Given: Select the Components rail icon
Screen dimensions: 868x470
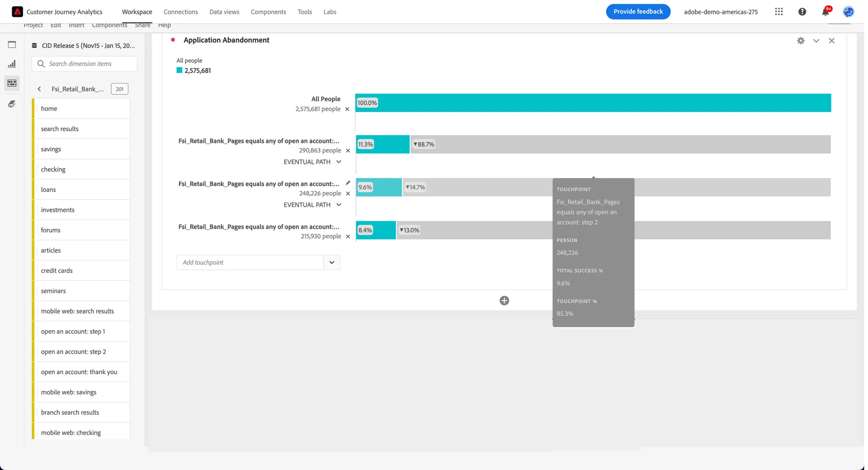Looking at the screenshot, I should tap(12, 83).
